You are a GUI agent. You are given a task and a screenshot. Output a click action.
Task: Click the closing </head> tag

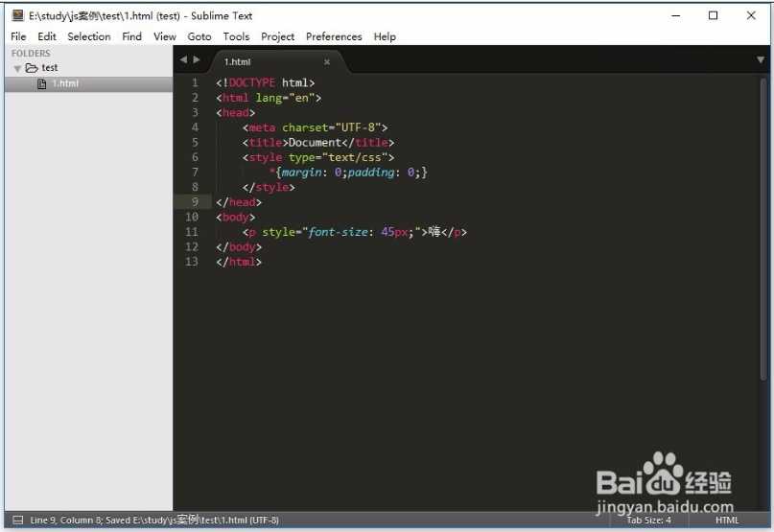[x=239, y=202]
